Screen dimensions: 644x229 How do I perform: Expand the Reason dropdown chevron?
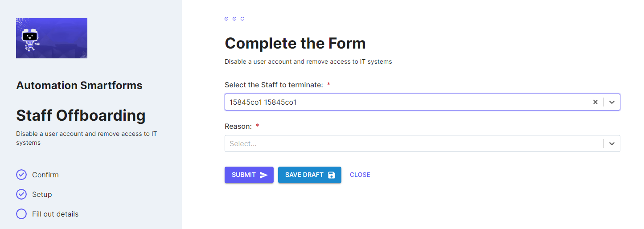click(612, 143)
